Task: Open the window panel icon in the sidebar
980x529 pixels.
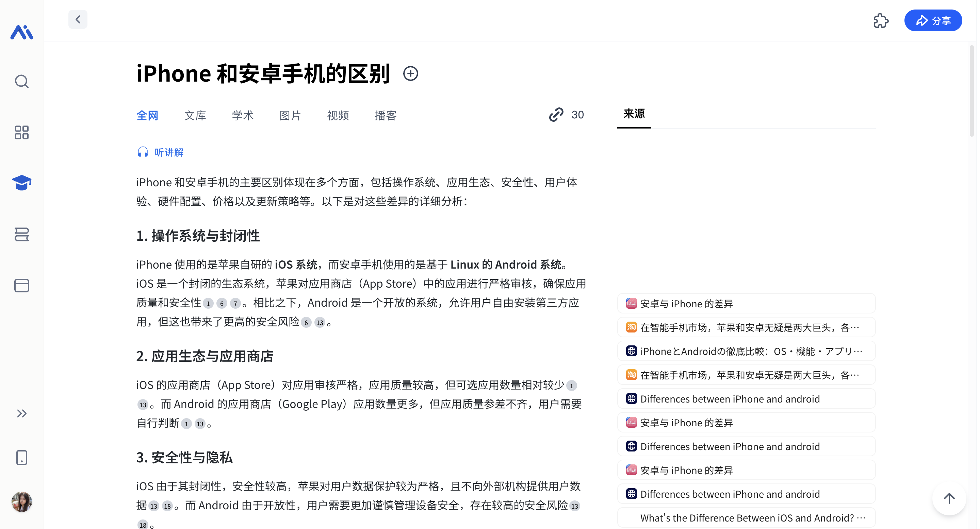Action: point(22,286)
